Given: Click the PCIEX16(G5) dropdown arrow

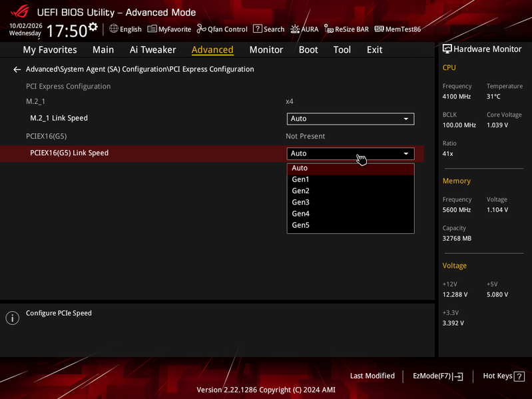Looking at the screenshot, I should coord(405,154).
